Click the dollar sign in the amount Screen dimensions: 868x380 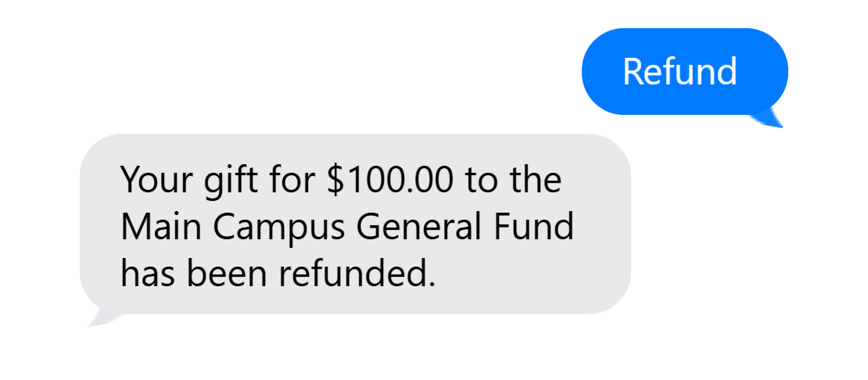(335, 180)
